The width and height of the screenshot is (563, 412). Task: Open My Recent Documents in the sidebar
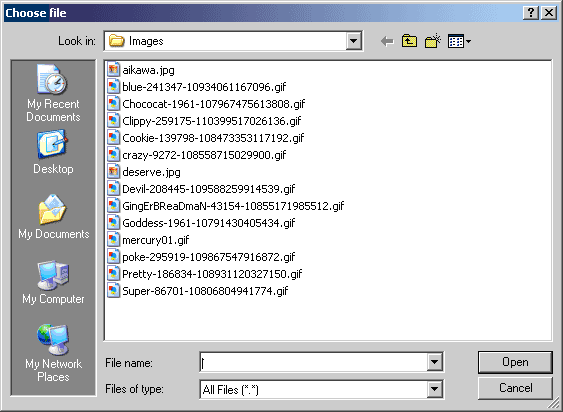[53, 93]
